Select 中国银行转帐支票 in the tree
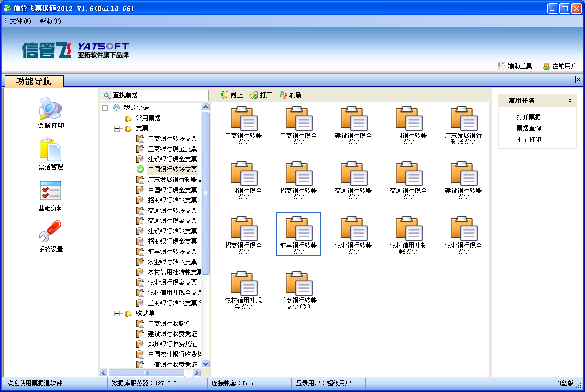 [172, 170]
